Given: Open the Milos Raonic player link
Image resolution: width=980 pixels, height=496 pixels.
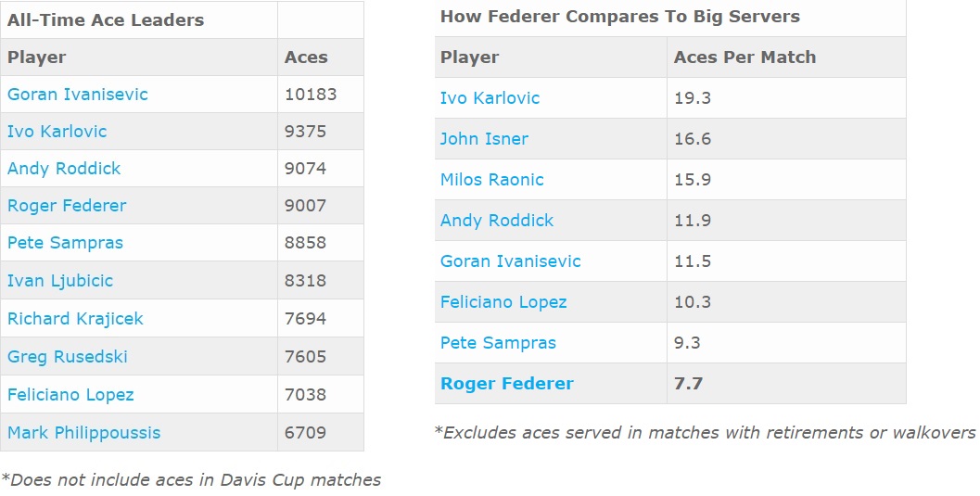Looking at the screenshot, I should [x=492, y=180].
